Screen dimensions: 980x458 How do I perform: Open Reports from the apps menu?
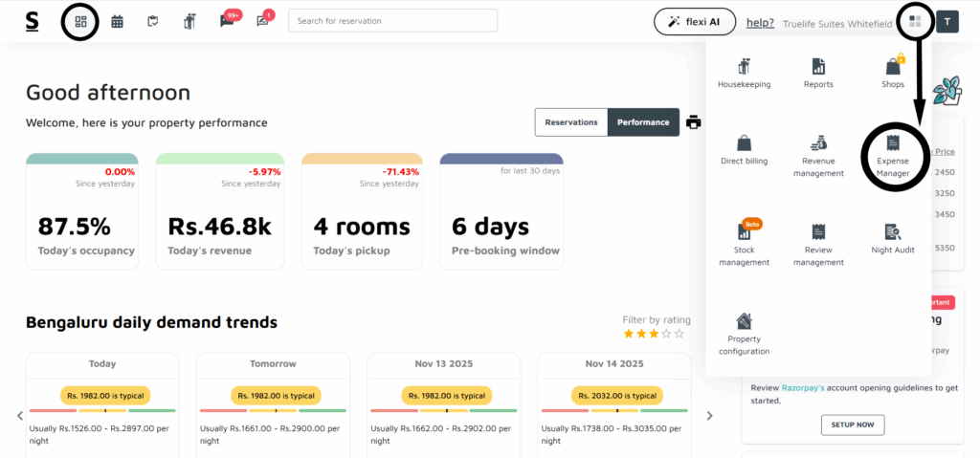tap(818, 72)
